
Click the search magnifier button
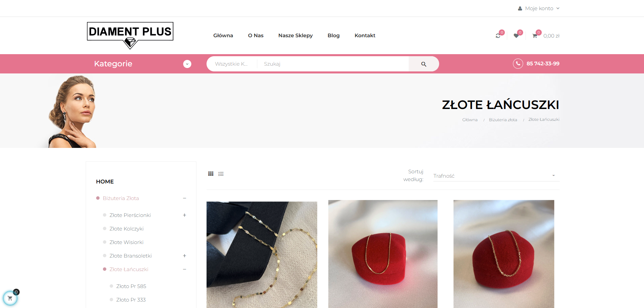[x=424, y=64]
